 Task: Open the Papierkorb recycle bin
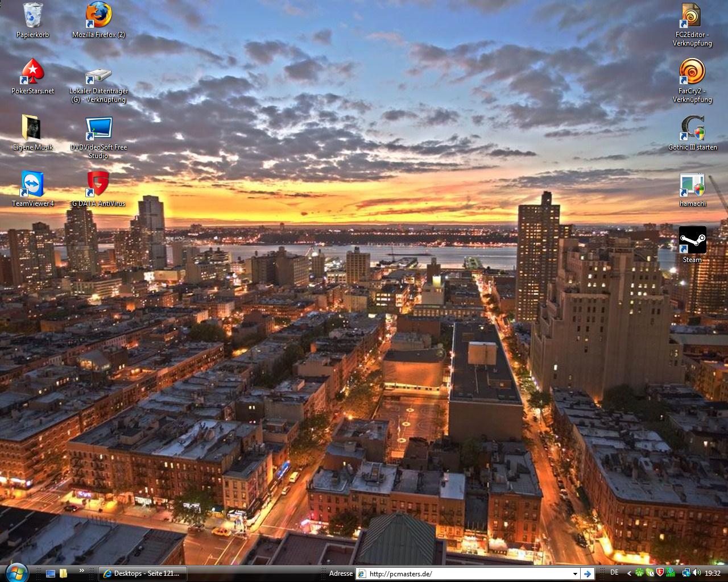(32, 15)
